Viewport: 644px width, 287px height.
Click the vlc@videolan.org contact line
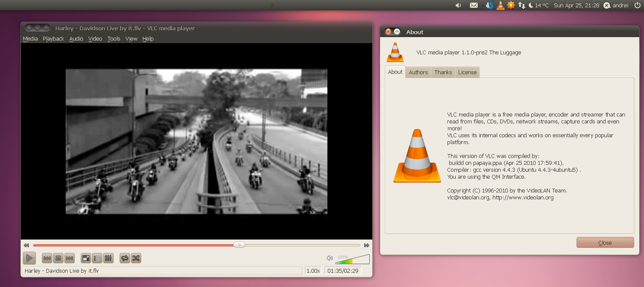click(x=500, y=198)
